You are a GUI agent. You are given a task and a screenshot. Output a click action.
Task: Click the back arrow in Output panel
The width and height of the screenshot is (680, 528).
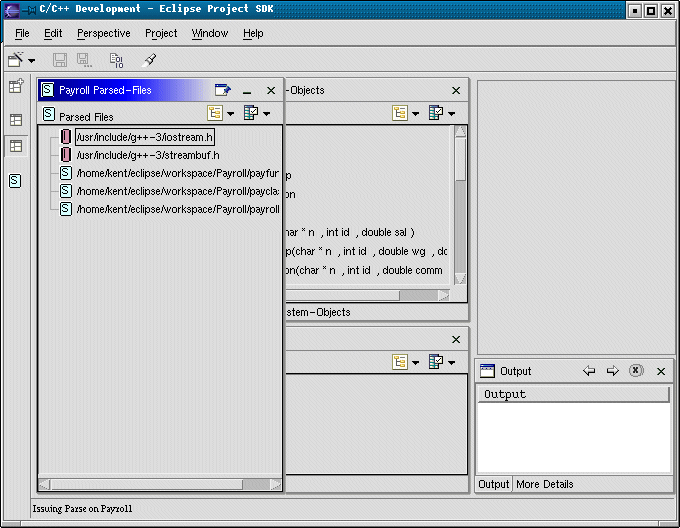(x=589, y=371)
